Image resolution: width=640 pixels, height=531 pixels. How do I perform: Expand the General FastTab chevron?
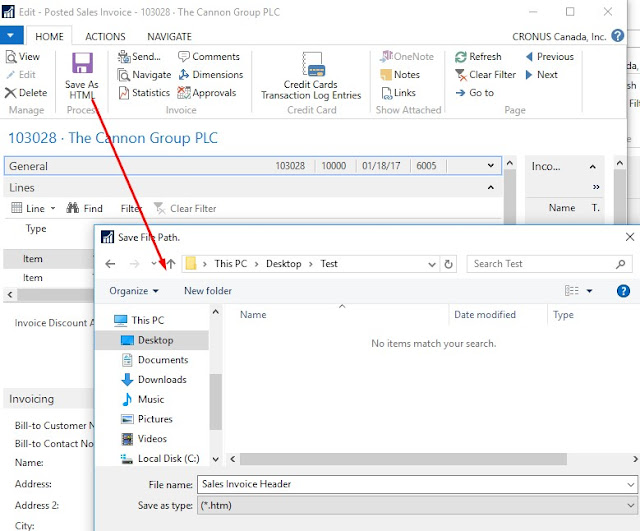coord(491,166)
